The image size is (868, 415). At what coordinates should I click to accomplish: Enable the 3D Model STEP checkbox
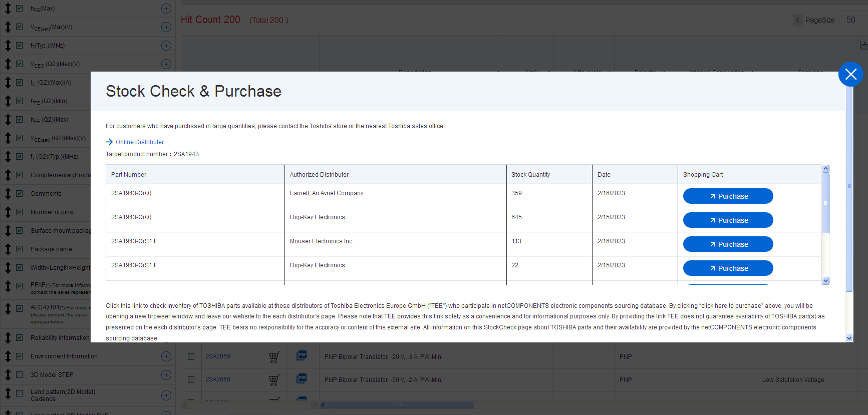pos(20,375)
